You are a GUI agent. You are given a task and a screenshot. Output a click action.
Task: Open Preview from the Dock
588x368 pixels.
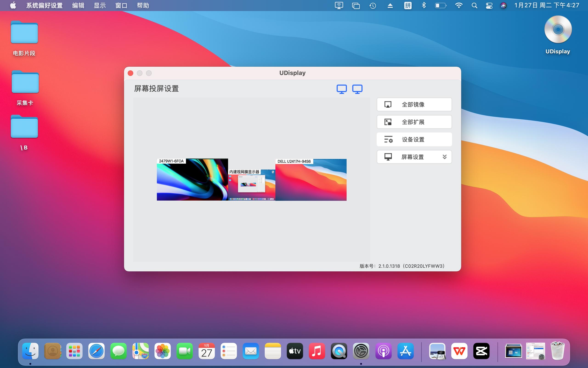pyautogui.click(x=437, y=351)
